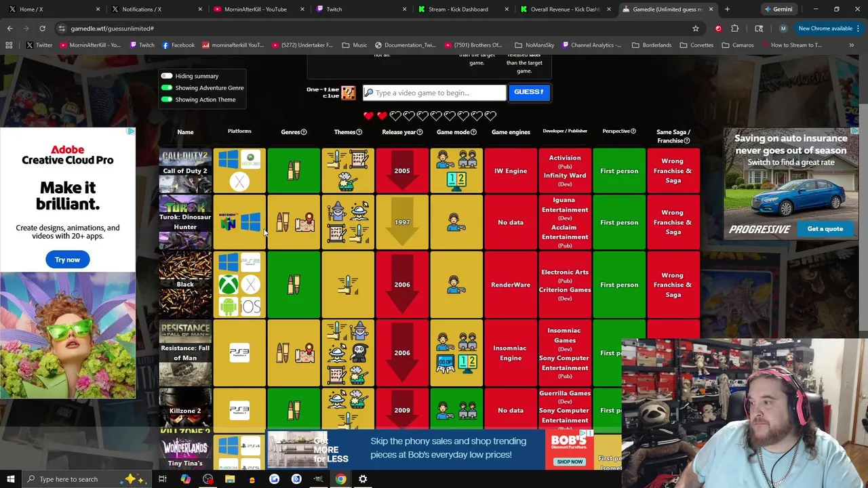Focus the video game guess input field
The image size is (868, 488).
tap(434, 93)
